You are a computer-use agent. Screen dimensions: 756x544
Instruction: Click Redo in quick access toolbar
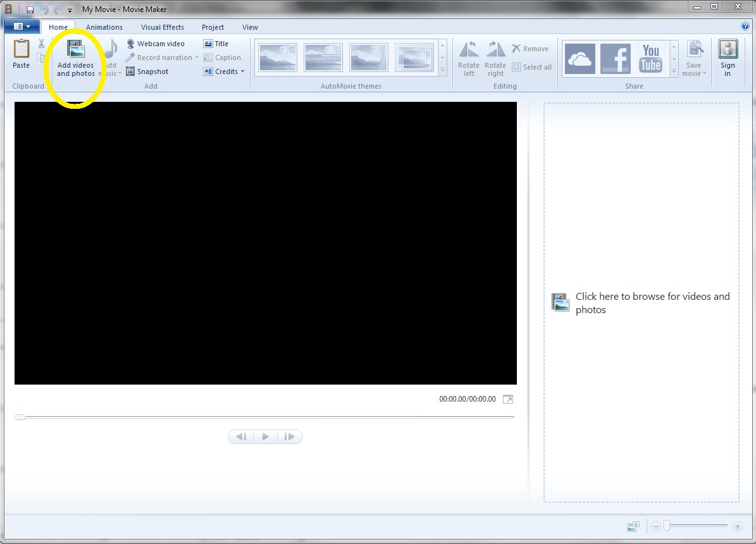coord(58,9)
